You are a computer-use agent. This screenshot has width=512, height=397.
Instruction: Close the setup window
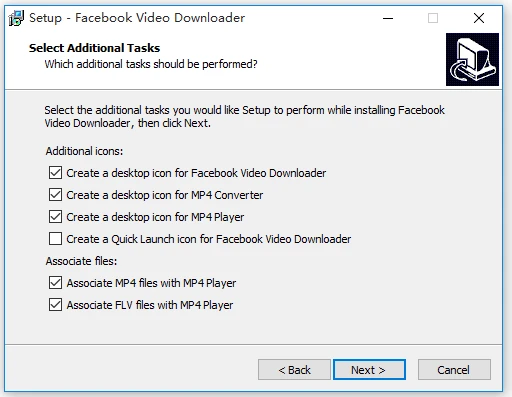click(x=479, y=18)
